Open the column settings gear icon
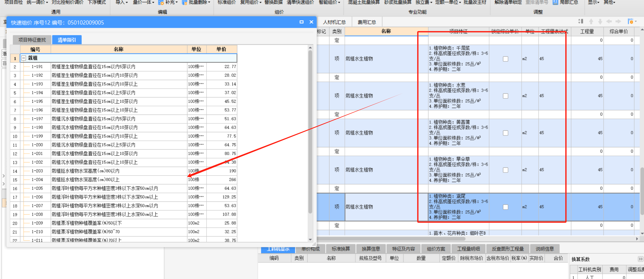Image resolution: width=644 pixels, height=279 pixels. [x=631, y=21]
